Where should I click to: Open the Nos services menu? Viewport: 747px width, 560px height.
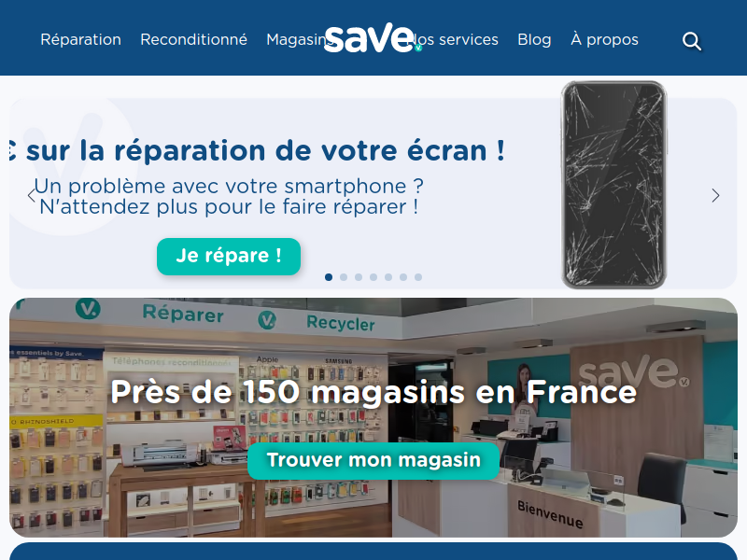pos(457,39)
